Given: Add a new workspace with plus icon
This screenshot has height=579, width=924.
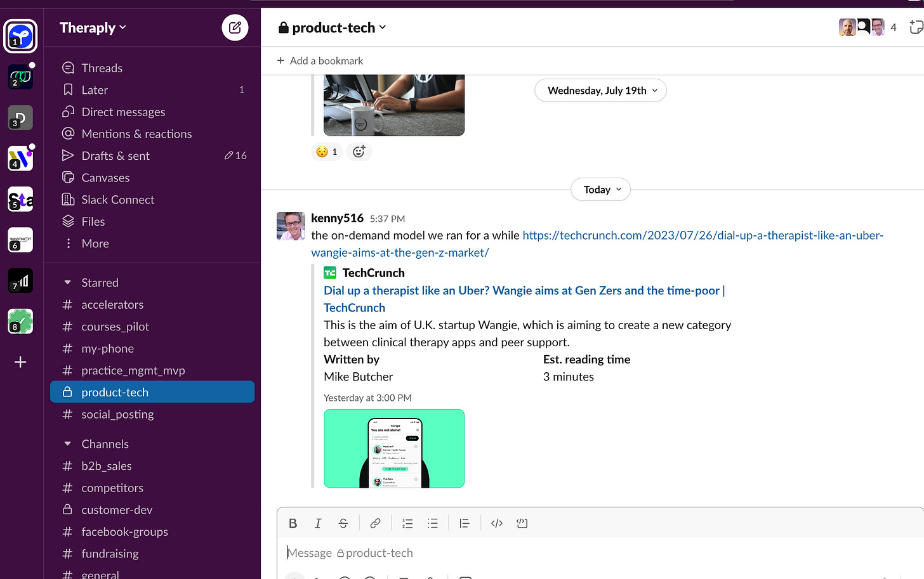Looking at the screenshot, I should click(x=20, y=362).
